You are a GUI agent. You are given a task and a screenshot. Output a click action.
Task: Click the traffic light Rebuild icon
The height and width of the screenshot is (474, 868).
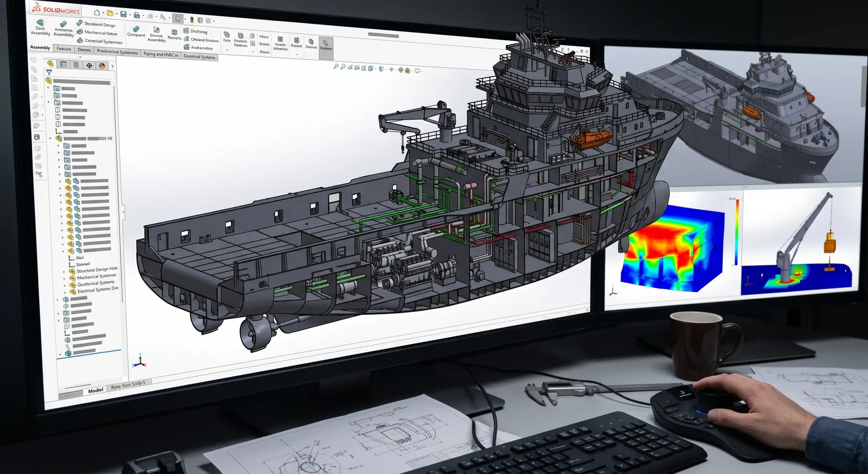click(192, 20)
